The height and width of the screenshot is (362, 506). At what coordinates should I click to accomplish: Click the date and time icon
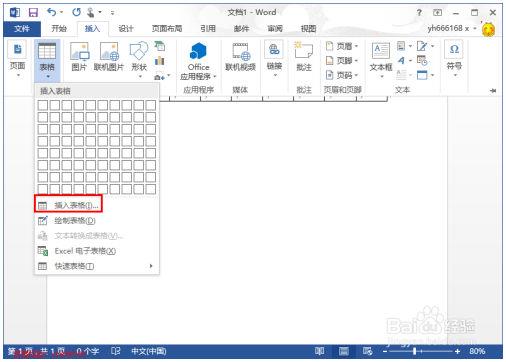(x=422, y=61)
